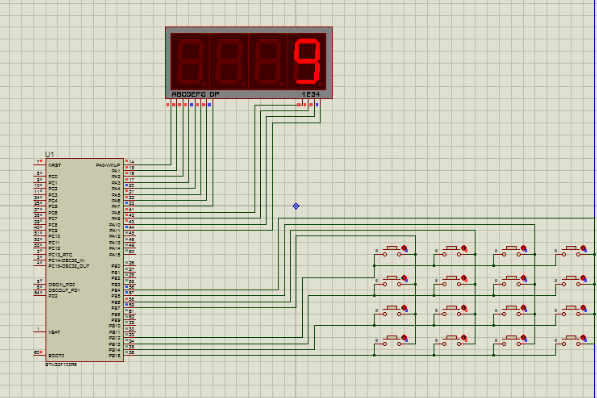597x398 pixels.
Task: Select the push button in row one, column three
Action: tap(512, 251)
